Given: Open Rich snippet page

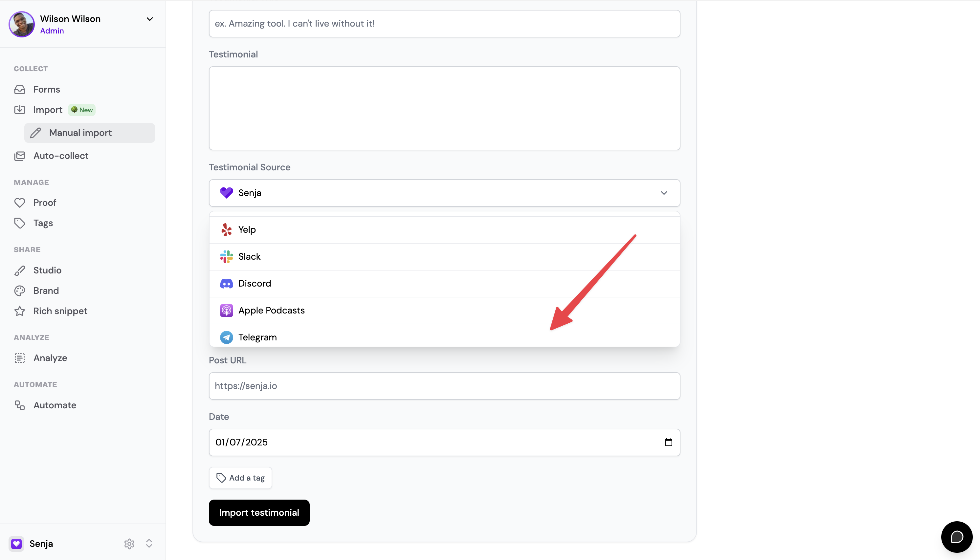Looking at the screenshot, I should coord(60,311).
